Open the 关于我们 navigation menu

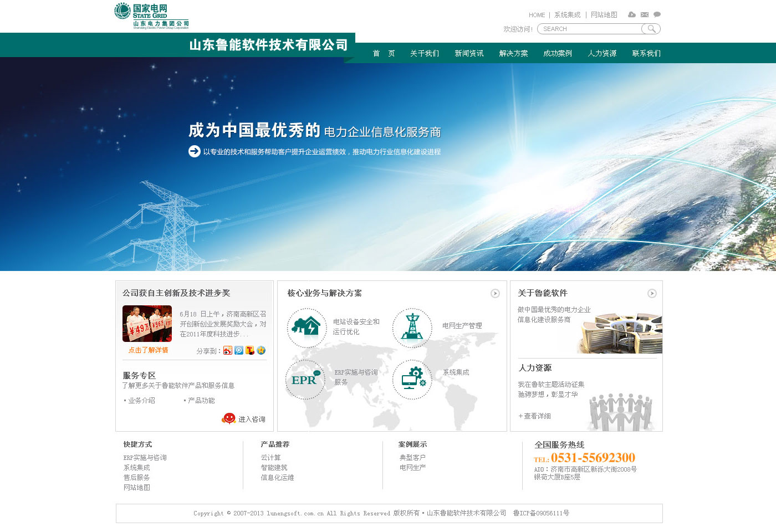point(425,53)
